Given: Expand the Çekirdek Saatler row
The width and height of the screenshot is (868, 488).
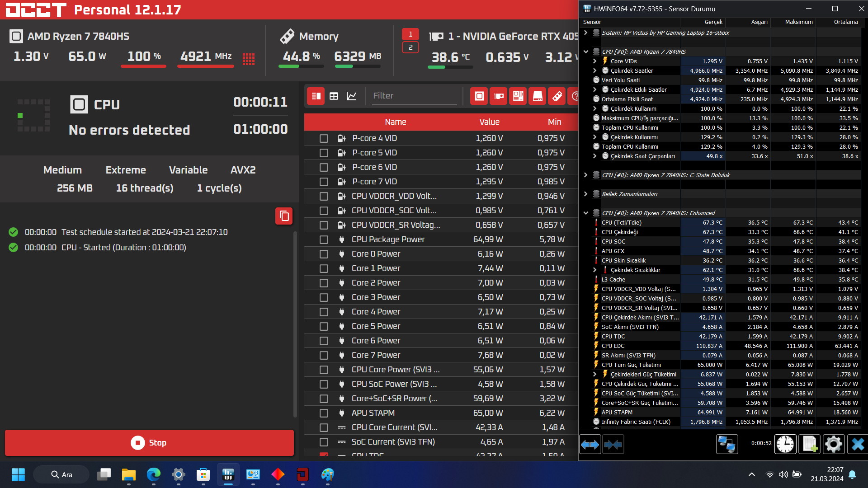Looking at the screenshot, I should click(x=595, y=70).
